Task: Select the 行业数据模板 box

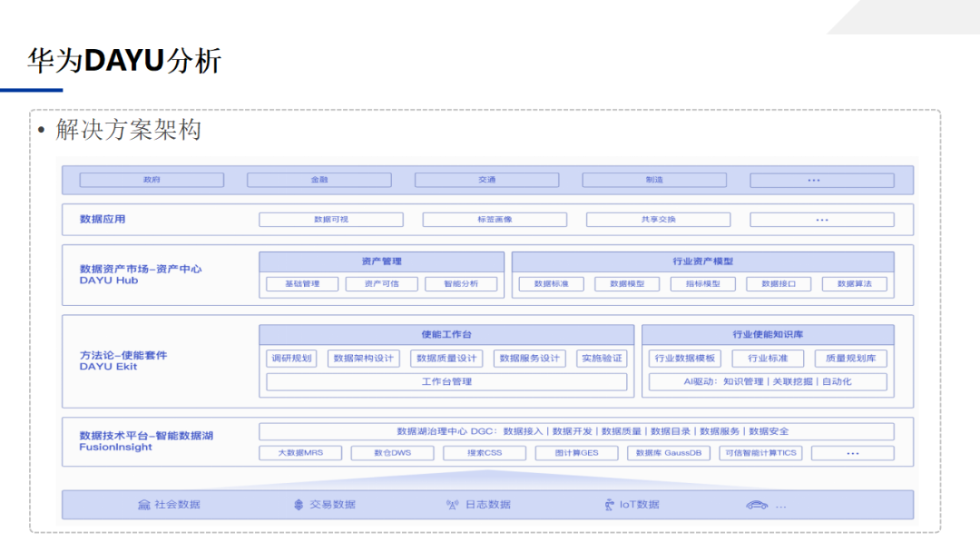Action: 685,359
